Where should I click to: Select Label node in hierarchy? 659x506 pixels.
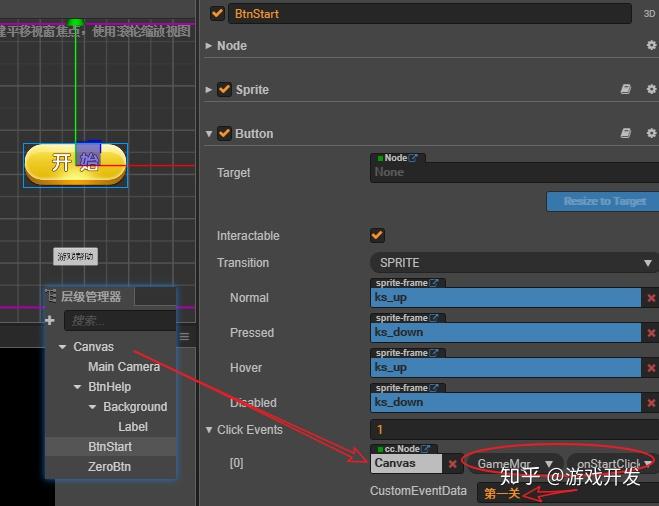(x=133, y=427)
